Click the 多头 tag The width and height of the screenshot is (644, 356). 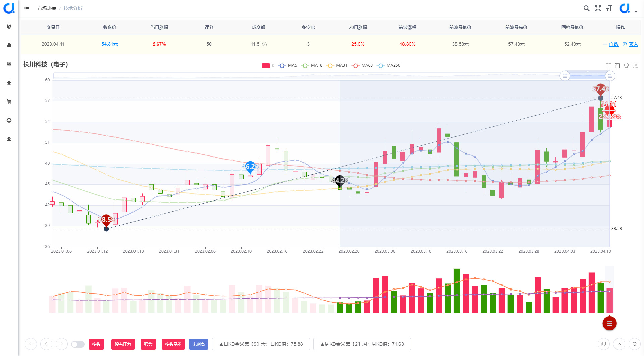96,344
